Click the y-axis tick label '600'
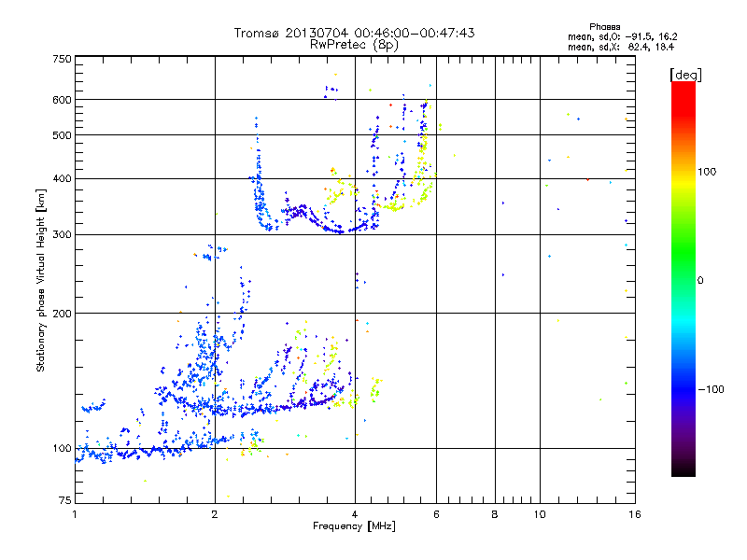 click(62, 100)
